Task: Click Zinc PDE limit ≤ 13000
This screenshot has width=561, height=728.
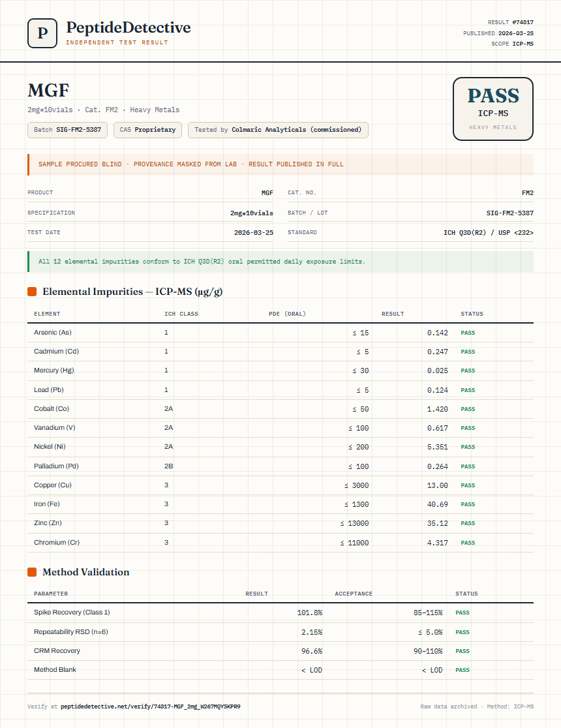Action: [x=354, y=523]
